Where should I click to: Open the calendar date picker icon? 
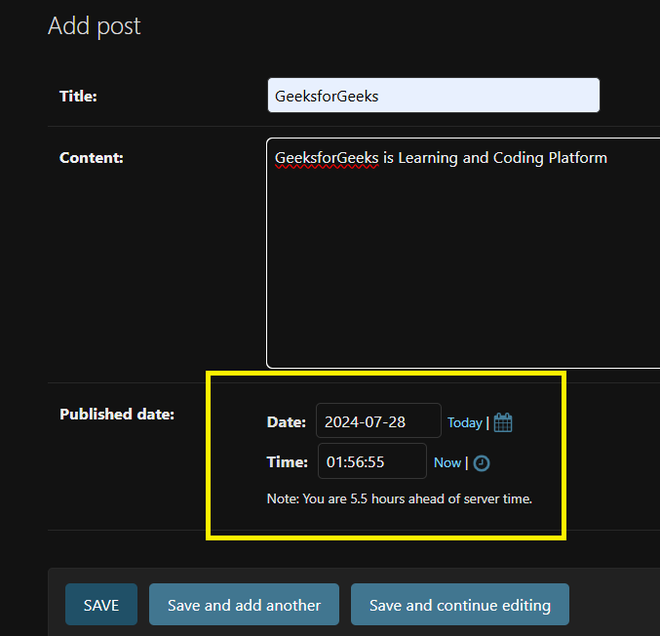click(x=503, y=422)
